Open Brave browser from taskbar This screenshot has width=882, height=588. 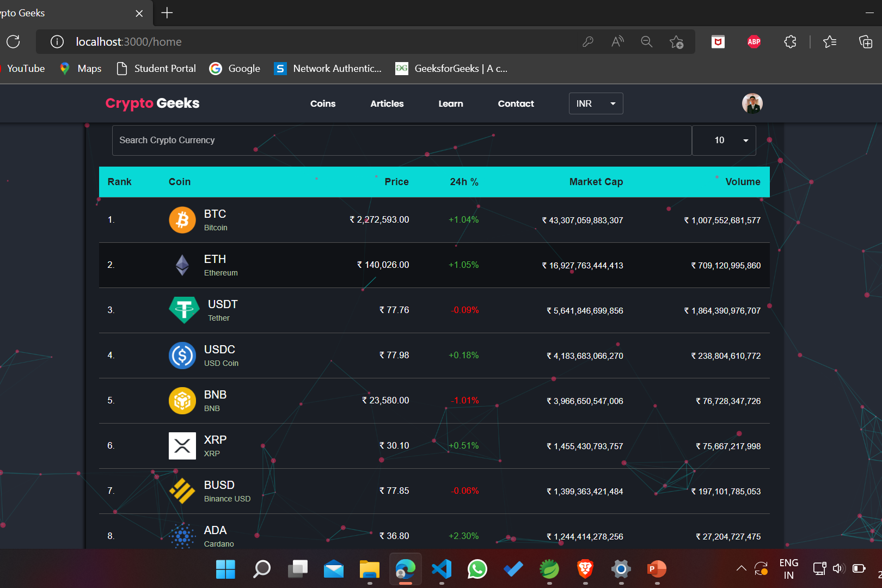[585, 569]
